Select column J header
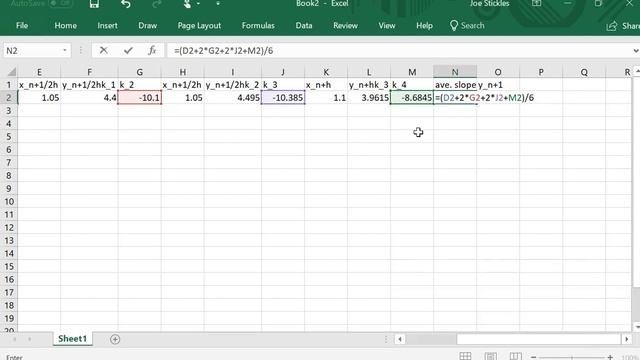Screen dimensions: 640x360 [x=283, y=72]
